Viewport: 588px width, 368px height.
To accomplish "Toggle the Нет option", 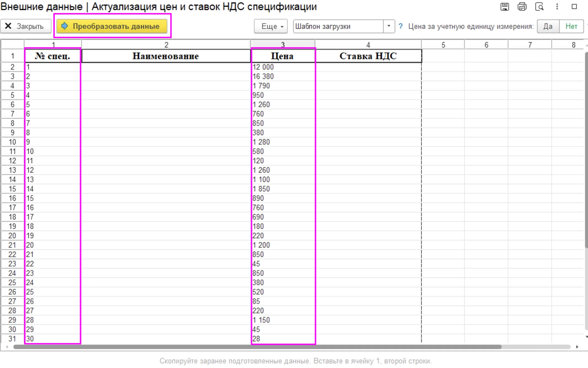I will [x=571, y=26].
